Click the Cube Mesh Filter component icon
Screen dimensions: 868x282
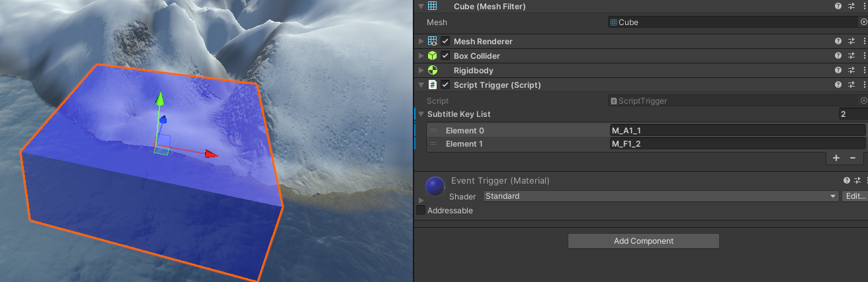432,6
